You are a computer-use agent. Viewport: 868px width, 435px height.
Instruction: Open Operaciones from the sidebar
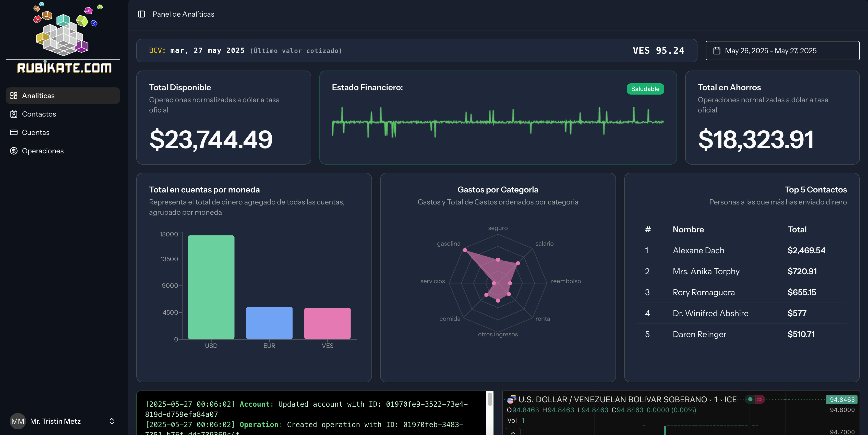click(x=42, y=151)
